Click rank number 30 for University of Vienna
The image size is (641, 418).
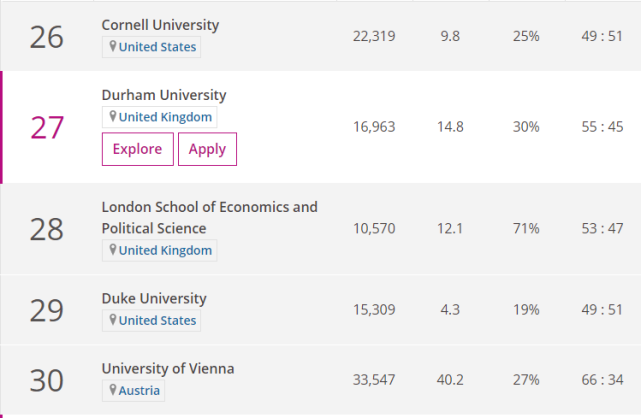[x=46, y=380]
